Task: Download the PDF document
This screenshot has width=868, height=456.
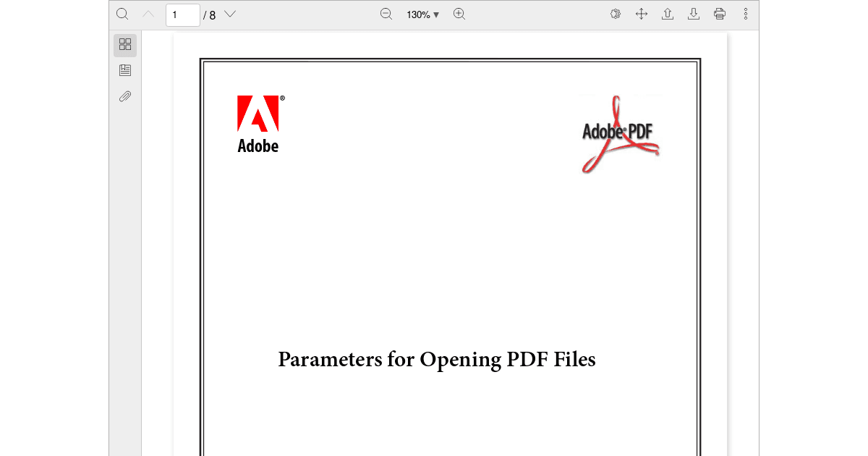Action: point(693,14)
